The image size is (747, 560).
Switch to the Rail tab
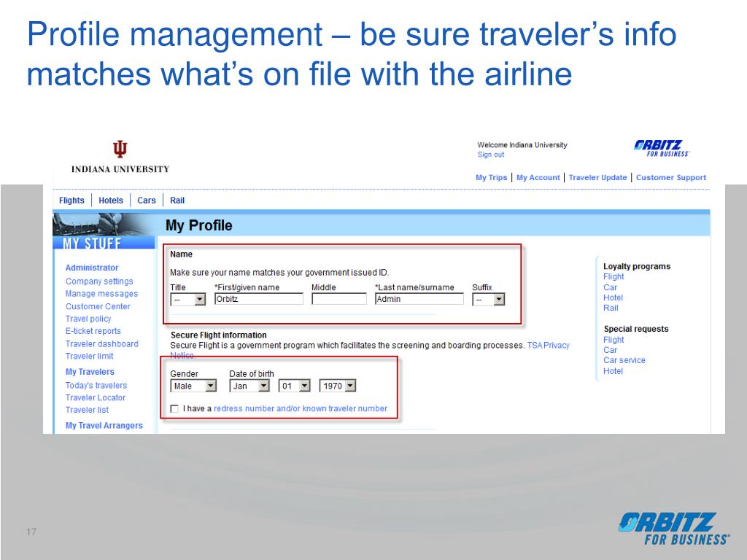coord(177,201)
